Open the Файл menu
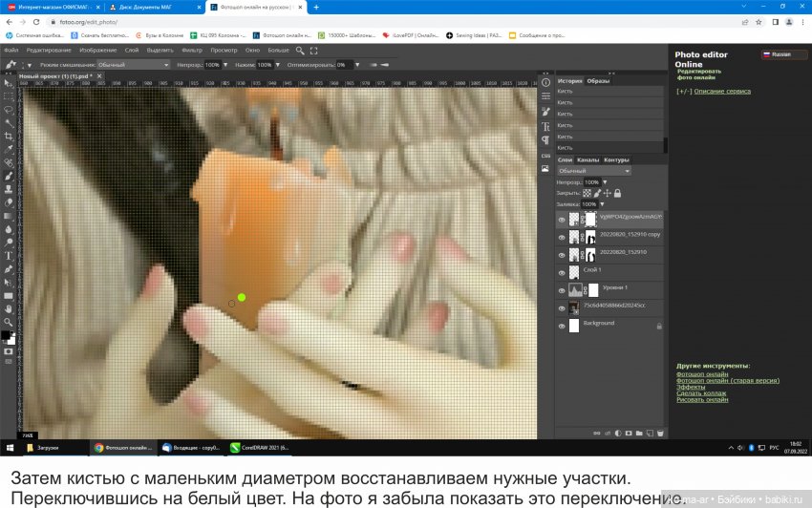The image size is (812, 508). tap(11, 51)
